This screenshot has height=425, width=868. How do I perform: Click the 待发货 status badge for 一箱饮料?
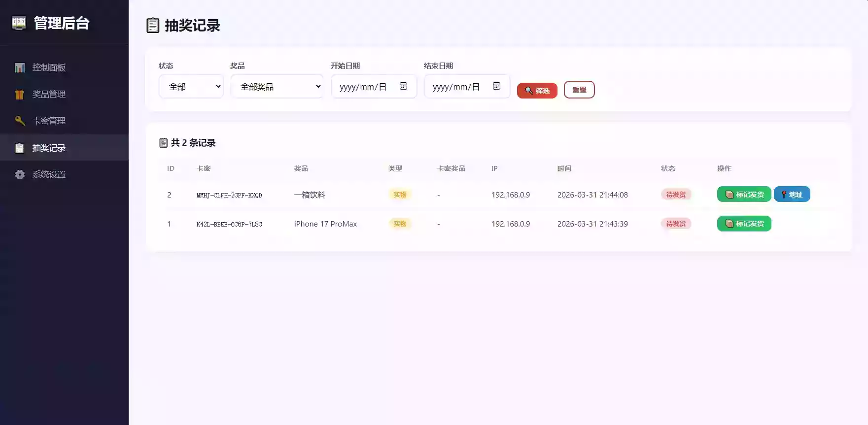pos(676,195)
